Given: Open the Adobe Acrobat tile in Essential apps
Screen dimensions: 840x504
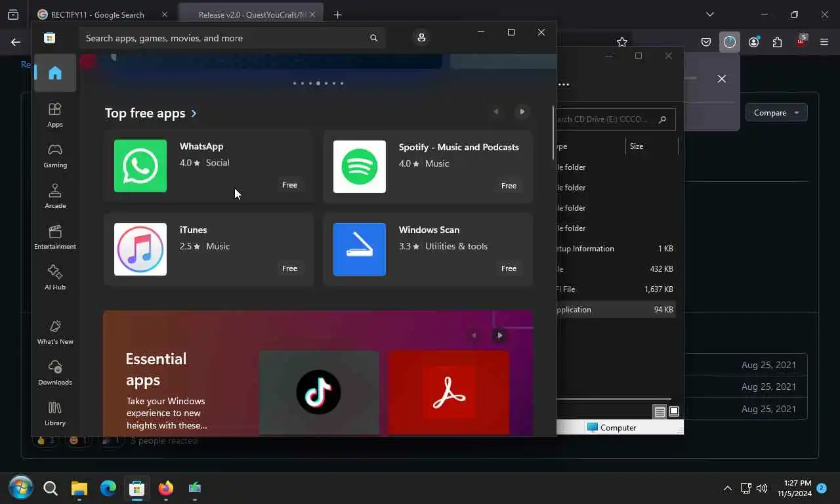Looking at the screenshot, I should click(x=449, y=392).
